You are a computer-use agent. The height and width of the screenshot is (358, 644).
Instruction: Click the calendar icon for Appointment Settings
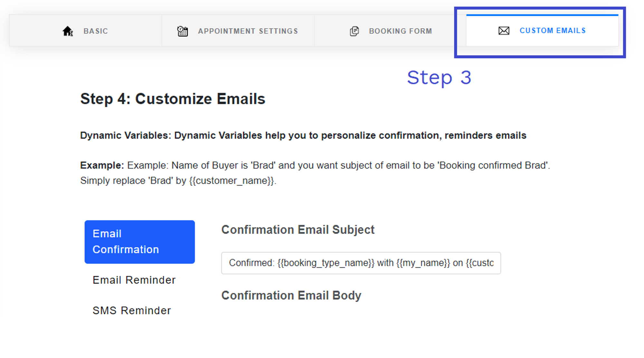click(x=183, y=31)
